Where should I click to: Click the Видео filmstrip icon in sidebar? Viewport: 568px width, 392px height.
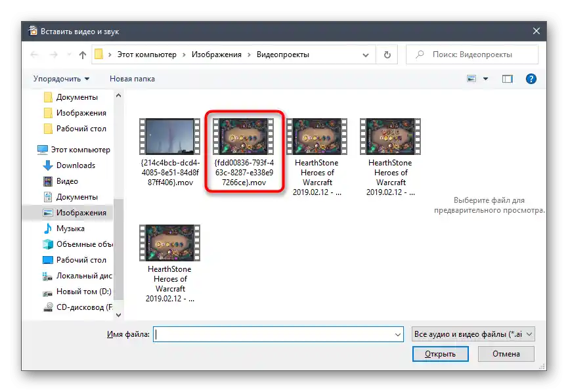47,181
